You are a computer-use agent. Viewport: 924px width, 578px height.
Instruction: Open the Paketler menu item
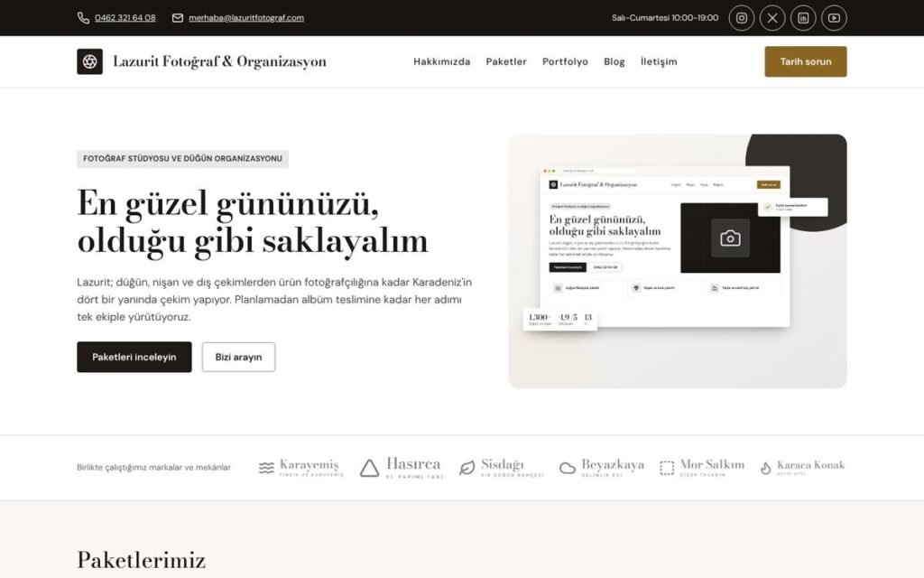tap(506, 61)
